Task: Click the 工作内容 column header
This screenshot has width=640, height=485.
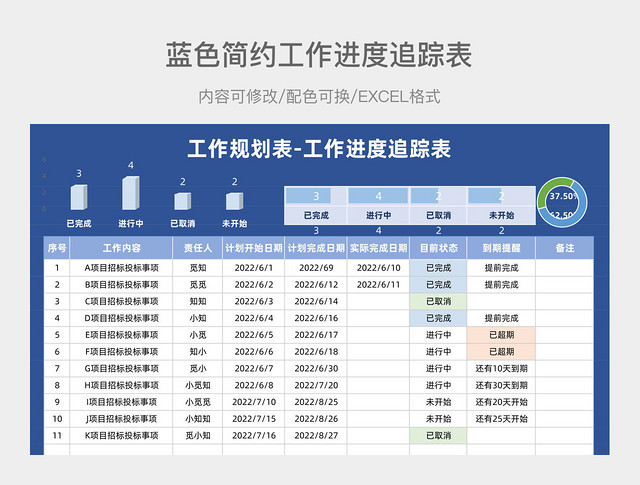Action: tap(121, 248)
